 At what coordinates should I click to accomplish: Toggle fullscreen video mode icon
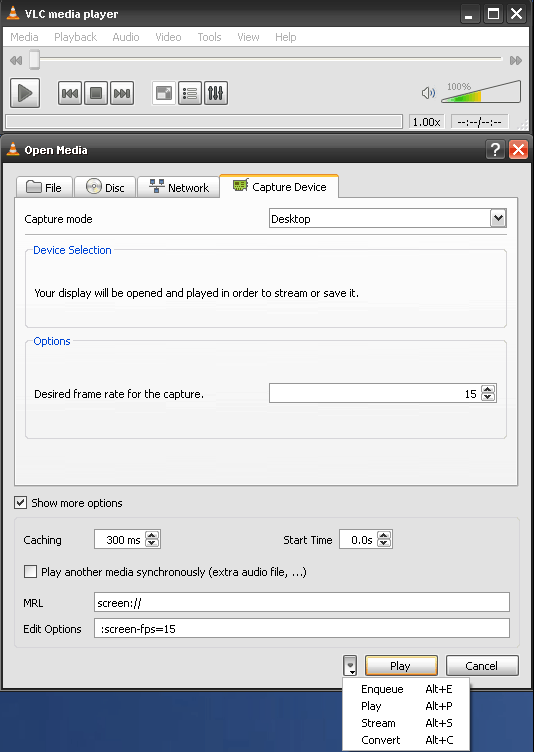[164, 93]
